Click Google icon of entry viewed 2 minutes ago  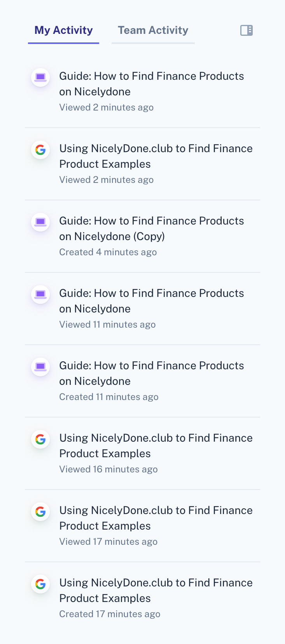40,150
